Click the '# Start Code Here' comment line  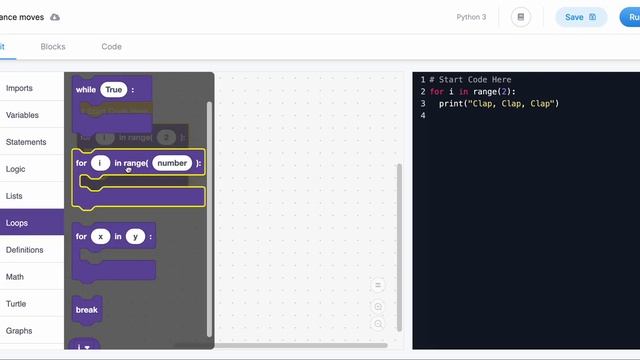coord(470,80)
